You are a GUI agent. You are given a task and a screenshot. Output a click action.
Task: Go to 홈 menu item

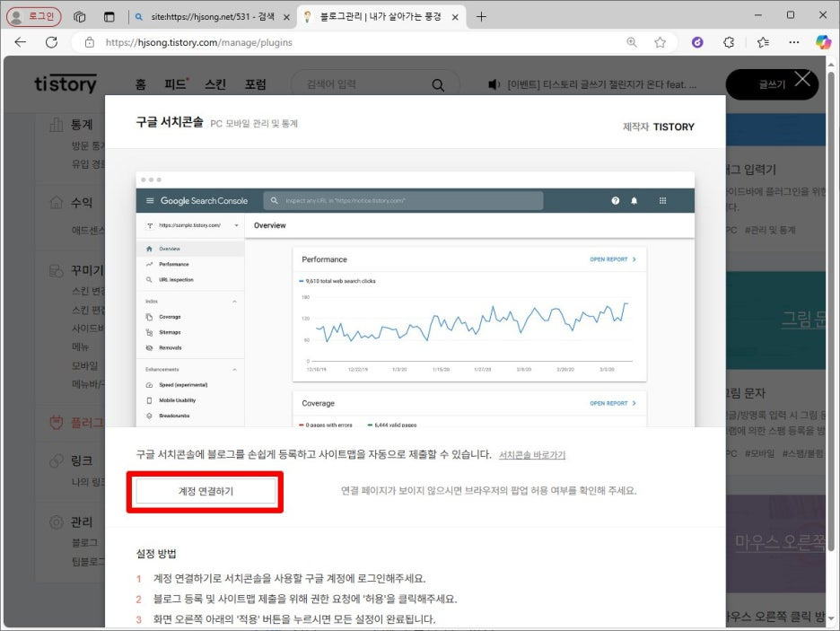coord(140,84)
